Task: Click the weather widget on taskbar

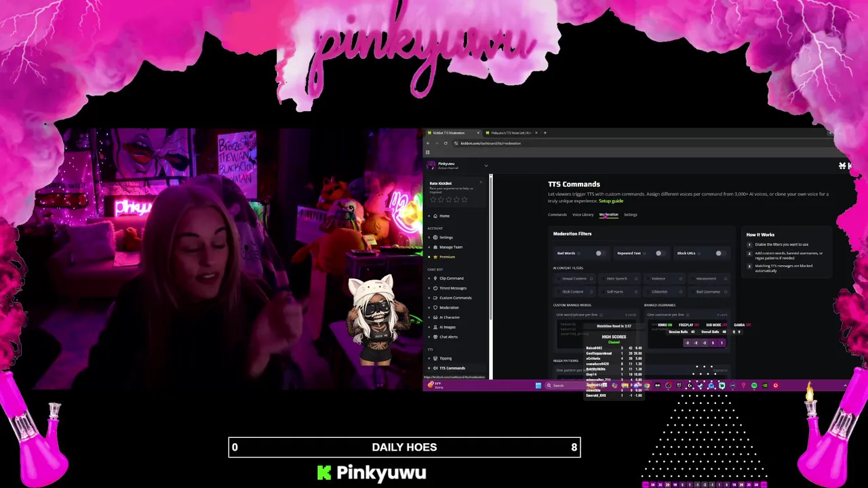Action: [435, 386]
